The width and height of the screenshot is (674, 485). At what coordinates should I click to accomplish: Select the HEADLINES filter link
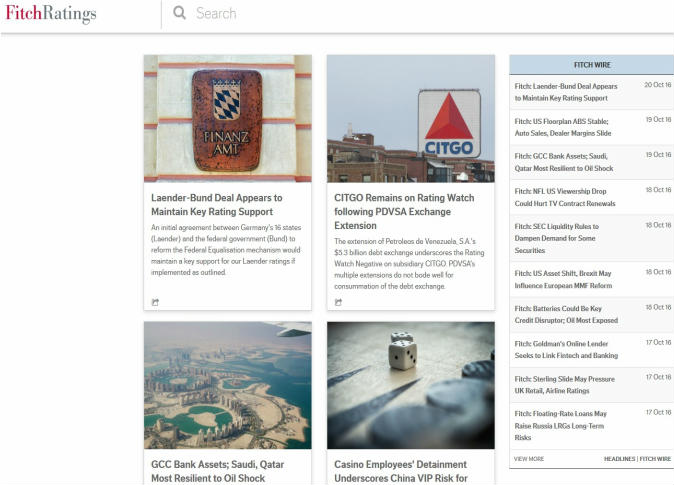coord(619,459)
